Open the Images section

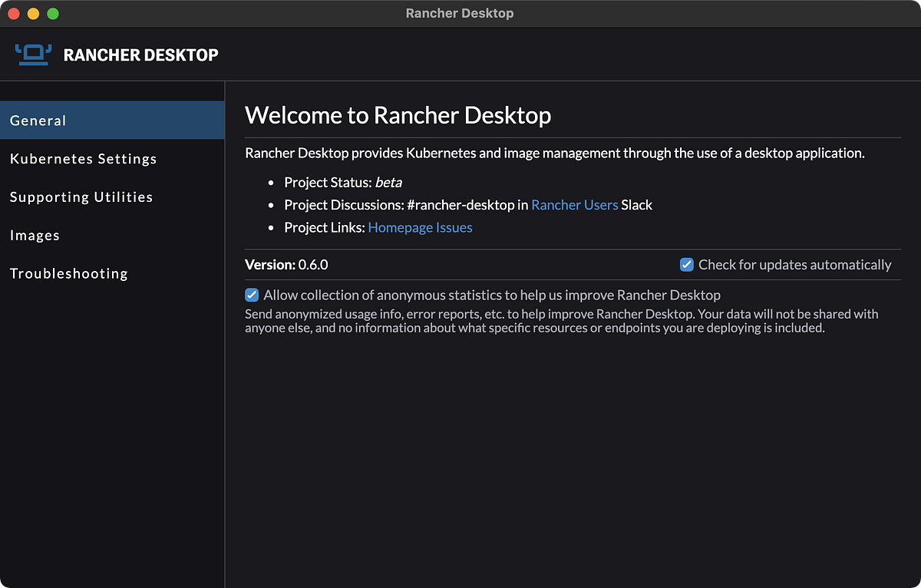(x=35, y=235)
